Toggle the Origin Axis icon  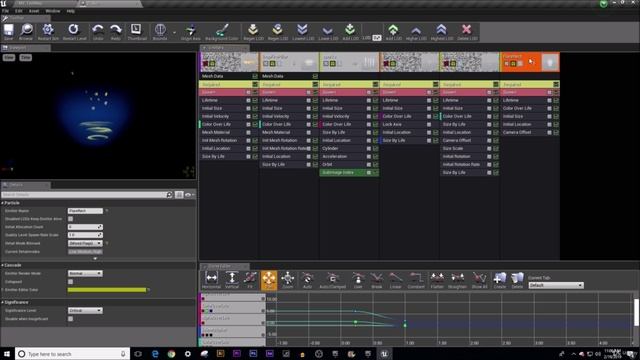pyautogui.click(x=190, y=31)
